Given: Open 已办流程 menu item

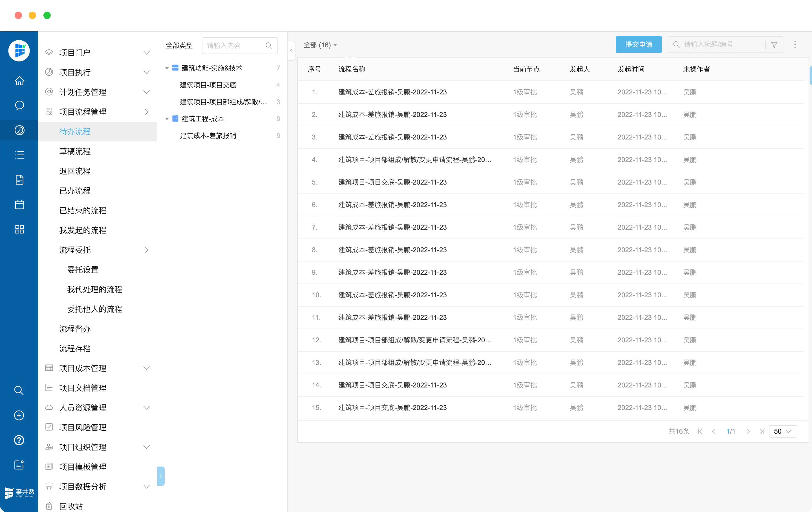Looking at the screenshot, I should (x=75, y=191).
